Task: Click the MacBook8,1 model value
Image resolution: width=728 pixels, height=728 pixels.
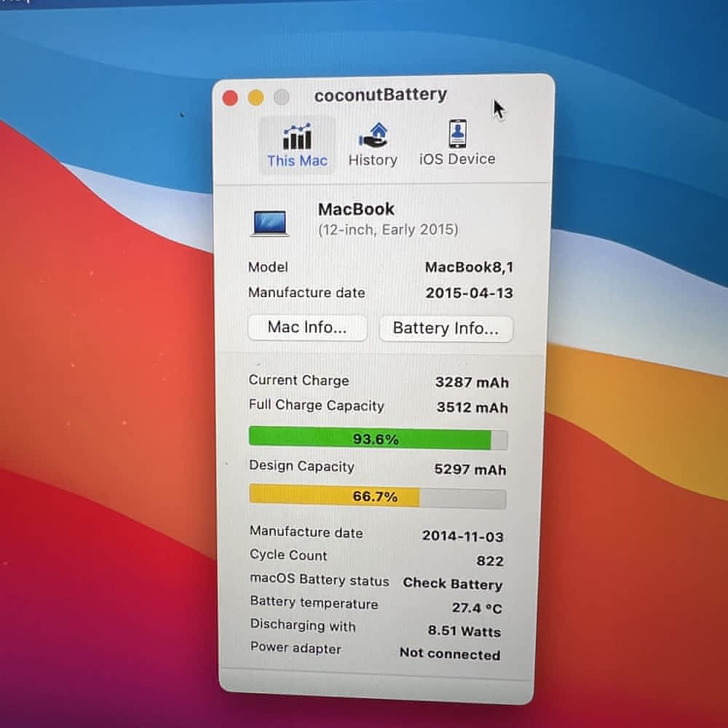Action: click(469, 267)
